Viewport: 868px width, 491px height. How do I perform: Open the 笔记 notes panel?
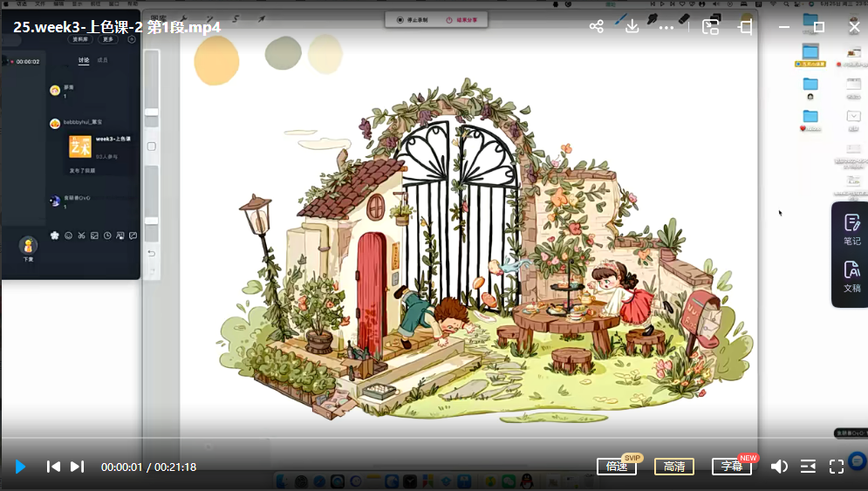click(851, 229)
